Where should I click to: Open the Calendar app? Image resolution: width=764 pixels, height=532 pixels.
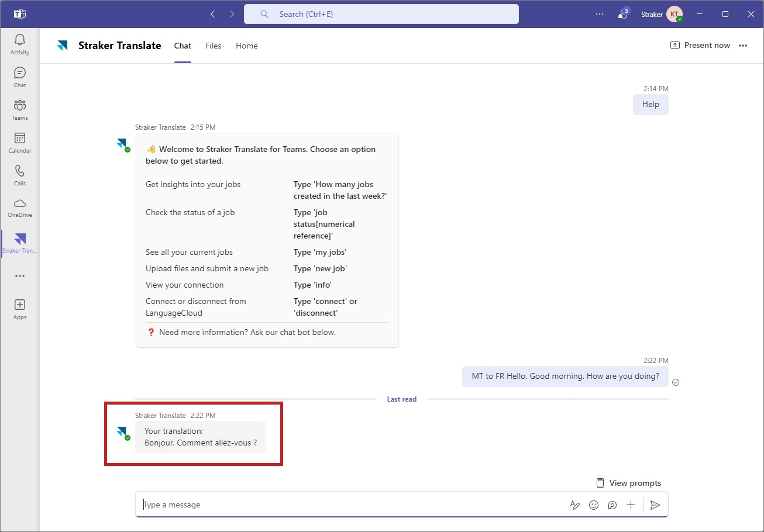point(20,143)
